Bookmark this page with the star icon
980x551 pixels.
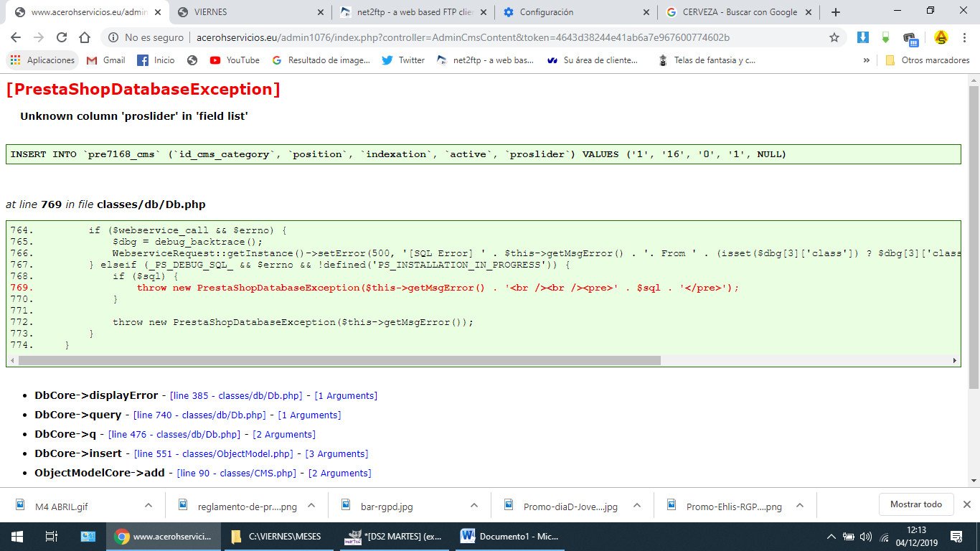pos(834,37)
